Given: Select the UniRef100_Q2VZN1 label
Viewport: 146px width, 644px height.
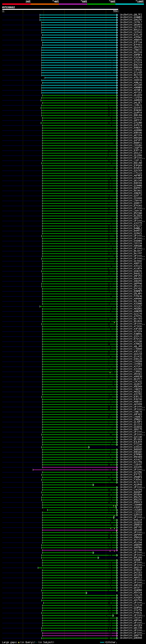Looking at the screenshot, I should (x=131, y=472).
